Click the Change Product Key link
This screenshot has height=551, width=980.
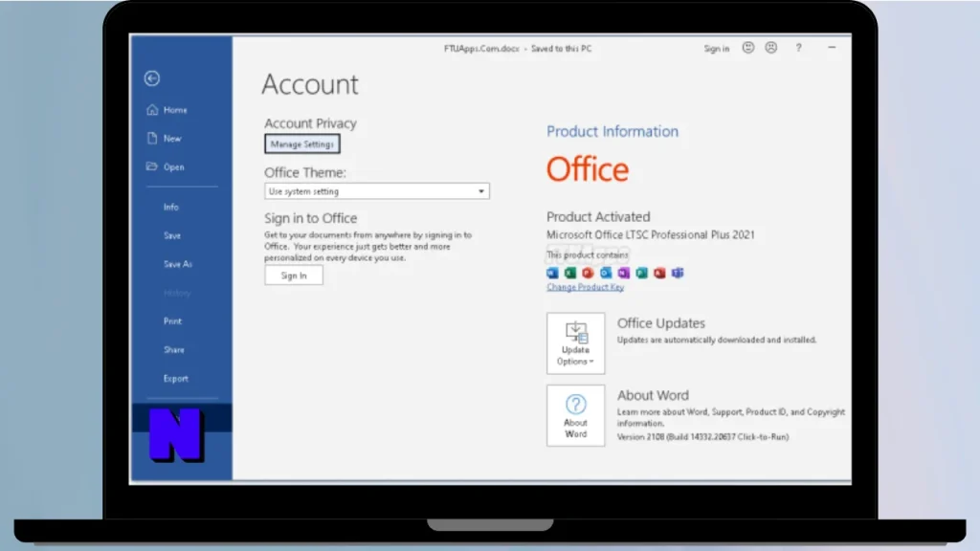(x=586, y=287)
